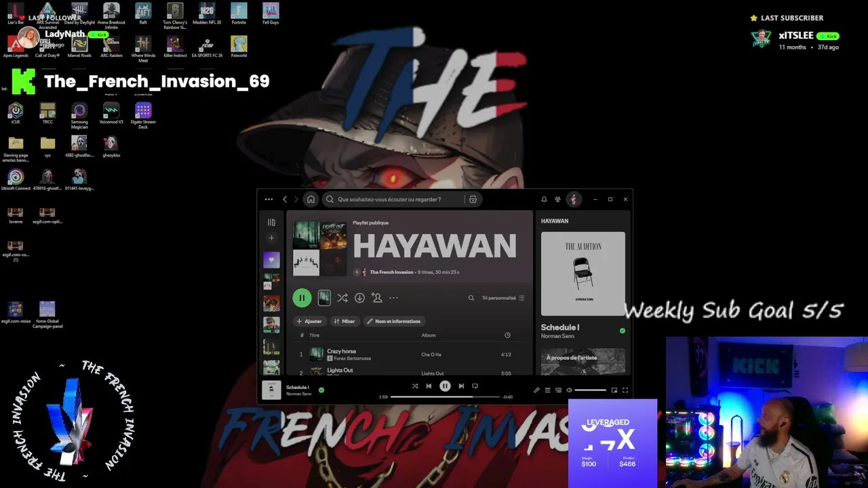This screenshot has width=868, height=488.
Task: Open the Browse icon in search bar
Action: (473, 199)
